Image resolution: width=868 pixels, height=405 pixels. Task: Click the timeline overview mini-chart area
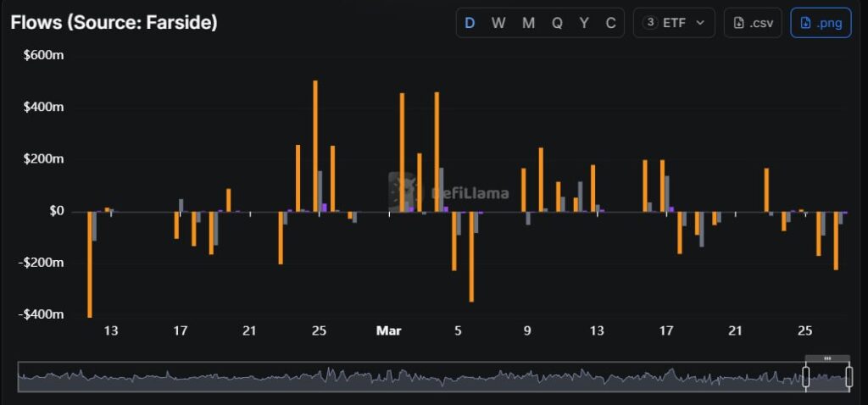407,377
